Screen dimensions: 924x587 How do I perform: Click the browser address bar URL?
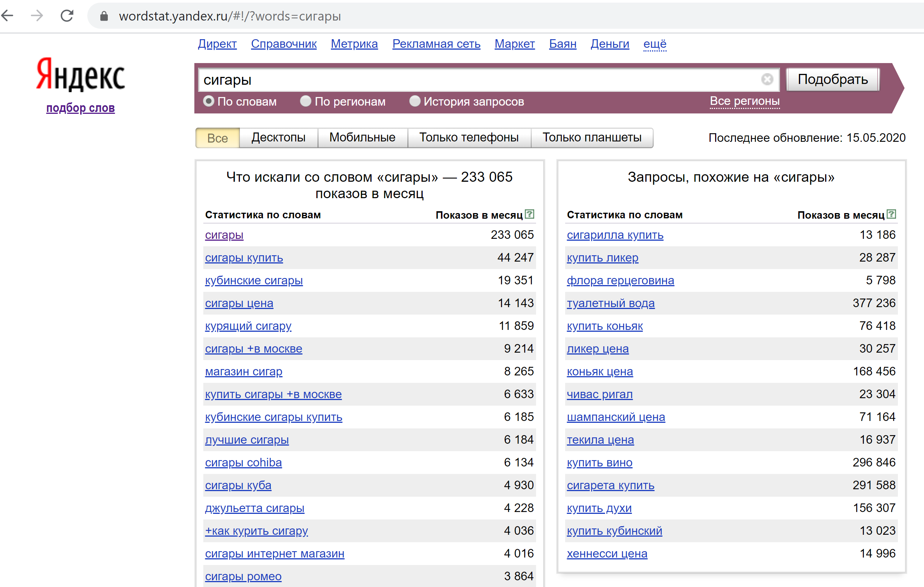229,16
